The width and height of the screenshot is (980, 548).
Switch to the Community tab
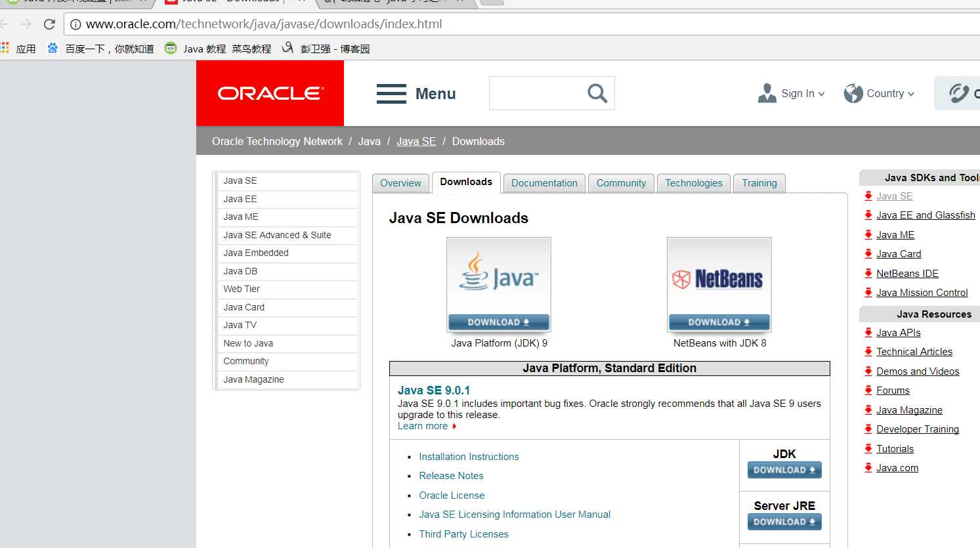[x=621, y=183]
